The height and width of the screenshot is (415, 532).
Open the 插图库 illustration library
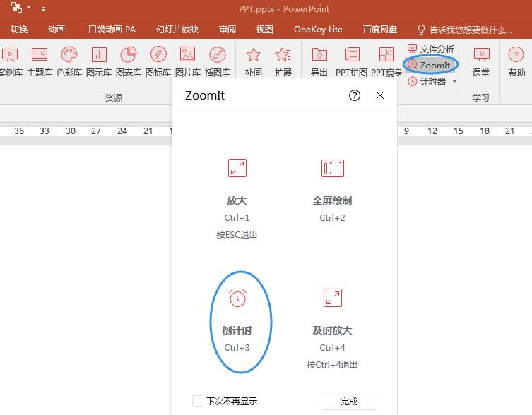coord(217,61)
